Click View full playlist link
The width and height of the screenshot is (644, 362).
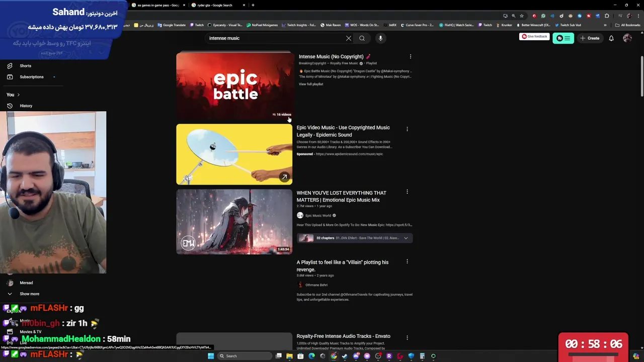[311, 84]
